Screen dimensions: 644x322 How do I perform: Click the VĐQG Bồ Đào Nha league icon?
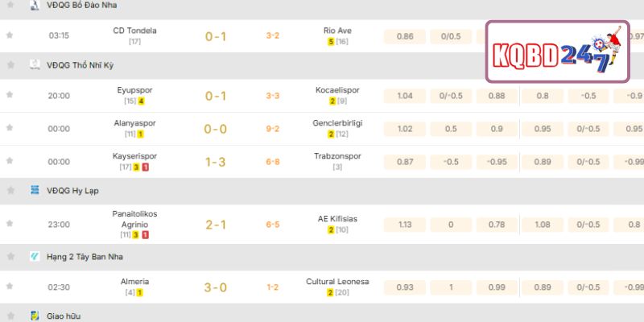pyautogui.click(x=35, y=6)
